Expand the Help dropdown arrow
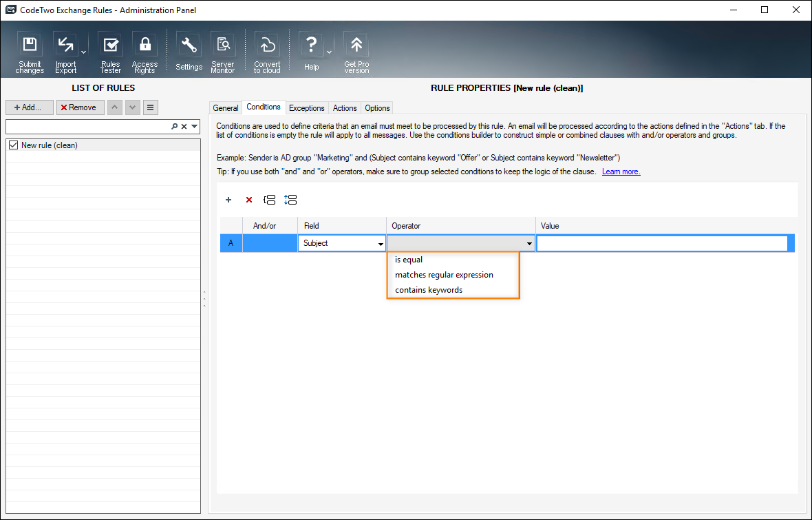The height and width of the screenshot is (520, 812). click(x=329, y=52)
